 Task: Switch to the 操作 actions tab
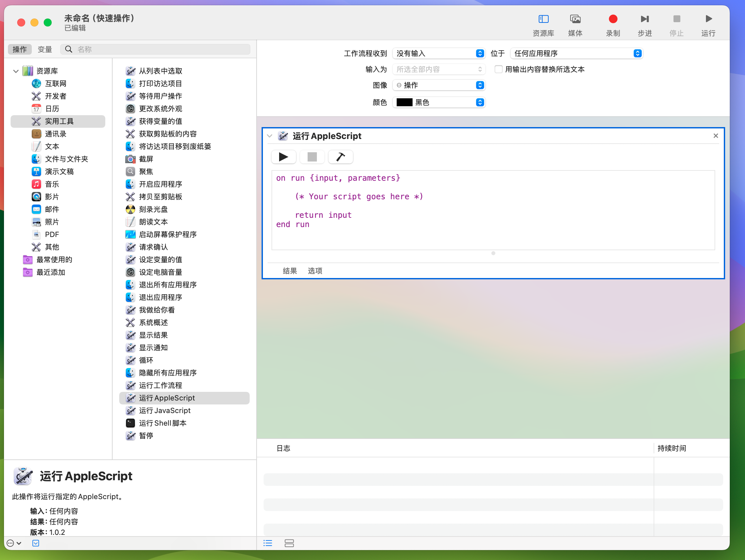click(x=20, y=49)
